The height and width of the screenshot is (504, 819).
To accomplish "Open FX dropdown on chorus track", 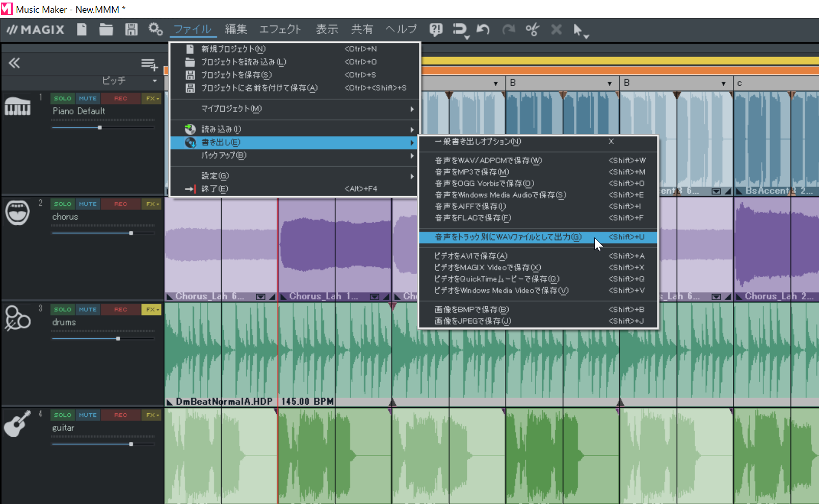I will click(151, 204).
